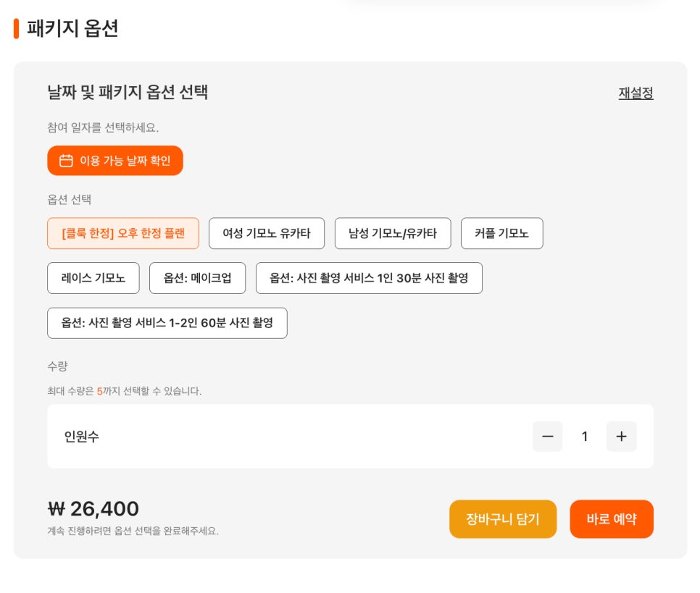Click 바로 예약 button
The width and height of the screenshot is (700, 593).
pos(612,519)
